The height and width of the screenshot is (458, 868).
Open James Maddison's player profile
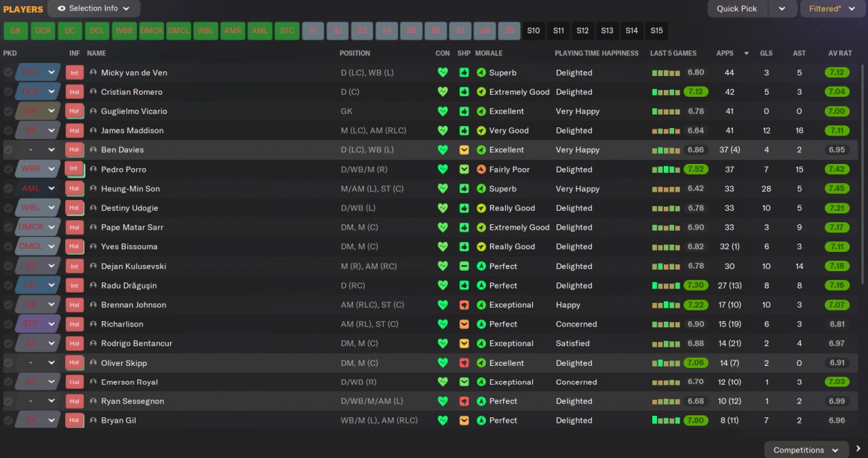(132, 130)
